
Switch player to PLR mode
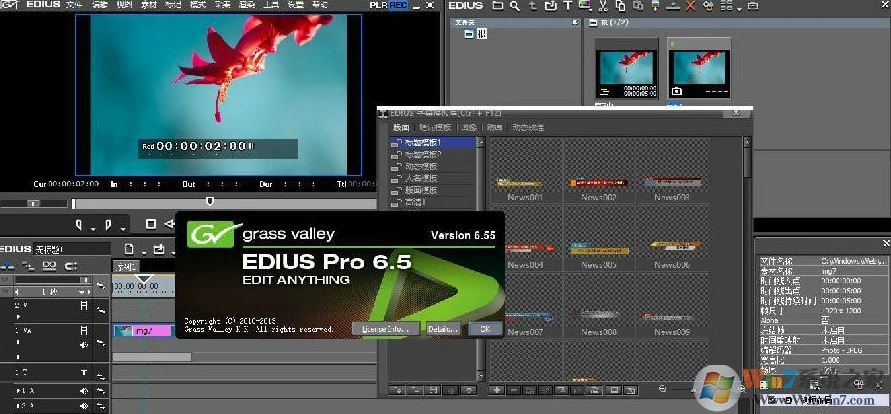(377, 5)
